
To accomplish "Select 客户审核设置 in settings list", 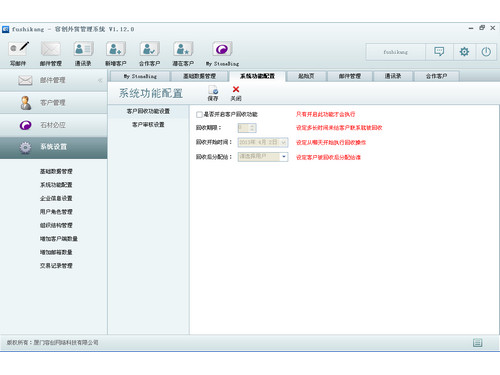I will [x=148, y=125].
